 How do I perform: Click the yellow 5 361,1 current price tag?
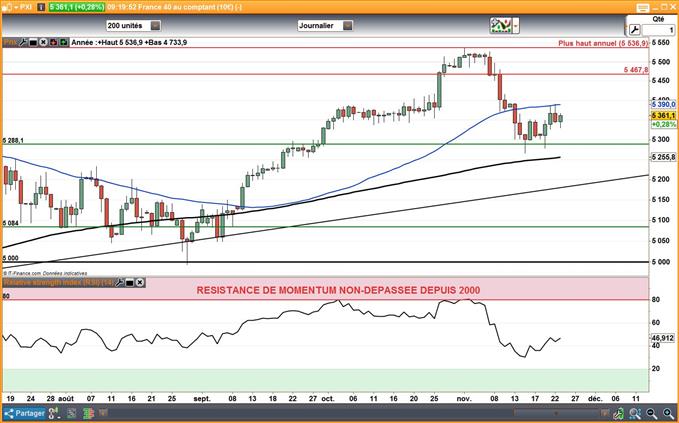pyautogui.click(x=663, y=116)
